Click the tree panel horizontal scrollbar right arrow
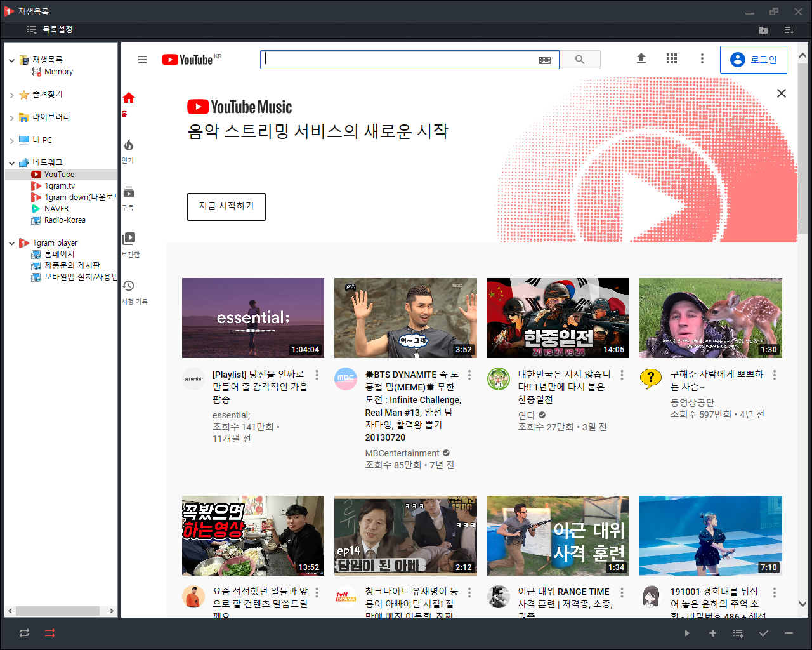This screenshot has height=650, width=812. pyautogui.click(x=111, y=611)
